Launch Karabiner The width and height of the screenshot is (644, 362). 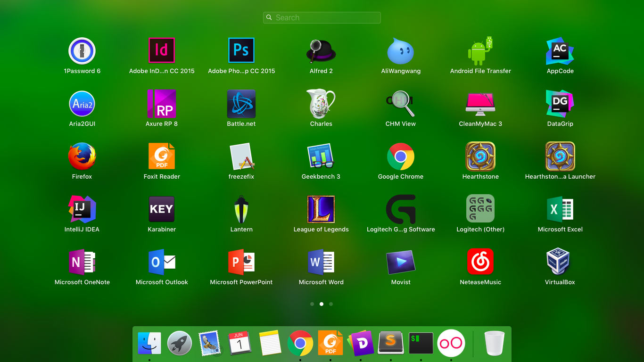click(x=162, y=209)
